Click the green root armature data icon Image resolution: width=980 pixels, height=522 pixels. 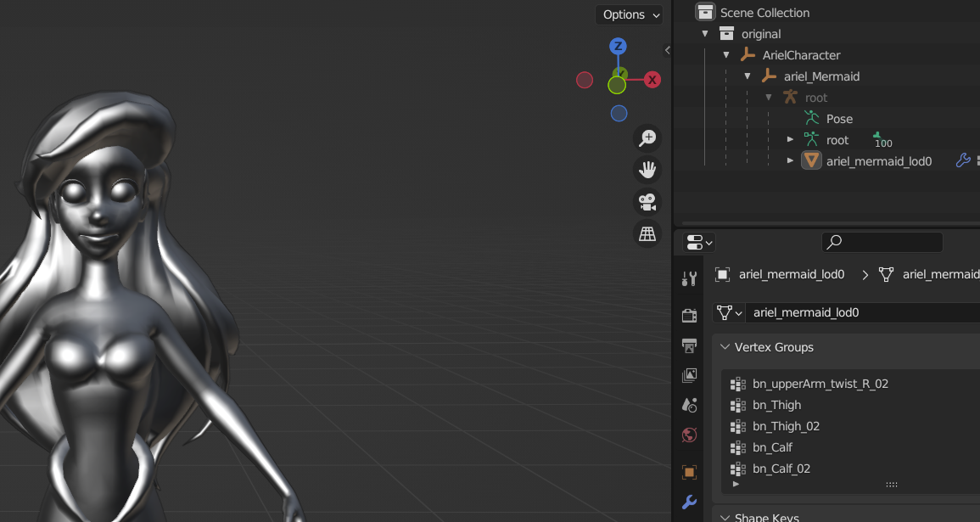point(811,139)
